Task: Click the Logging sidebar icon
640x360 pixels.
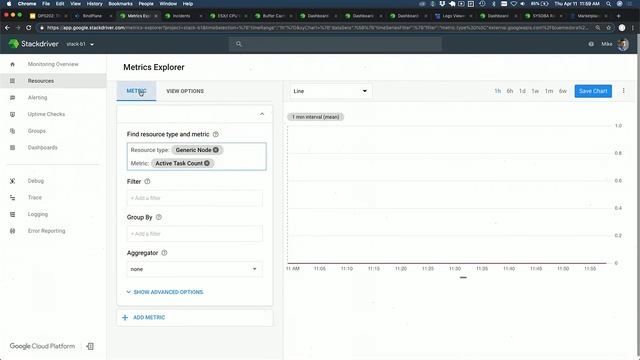Action: click(x=12, y=214)
